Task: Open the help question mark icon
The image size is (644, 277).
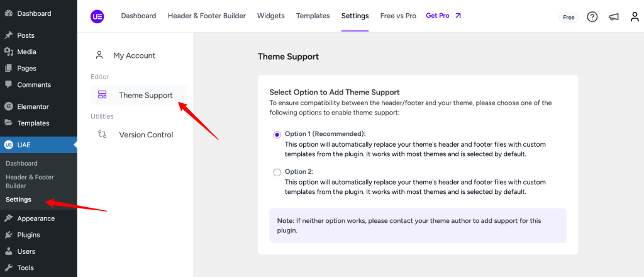Action: [x=592, y=17]
